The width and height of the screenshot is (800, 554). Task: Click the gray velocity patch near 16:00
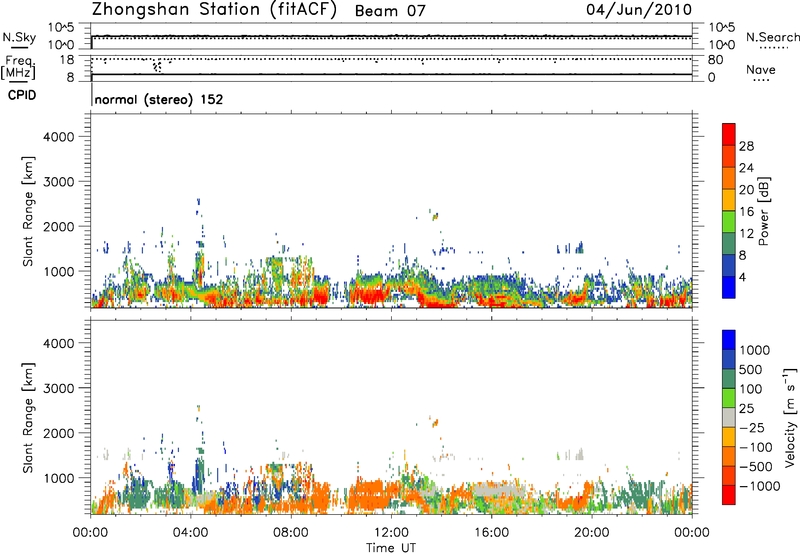click(499, 490)
